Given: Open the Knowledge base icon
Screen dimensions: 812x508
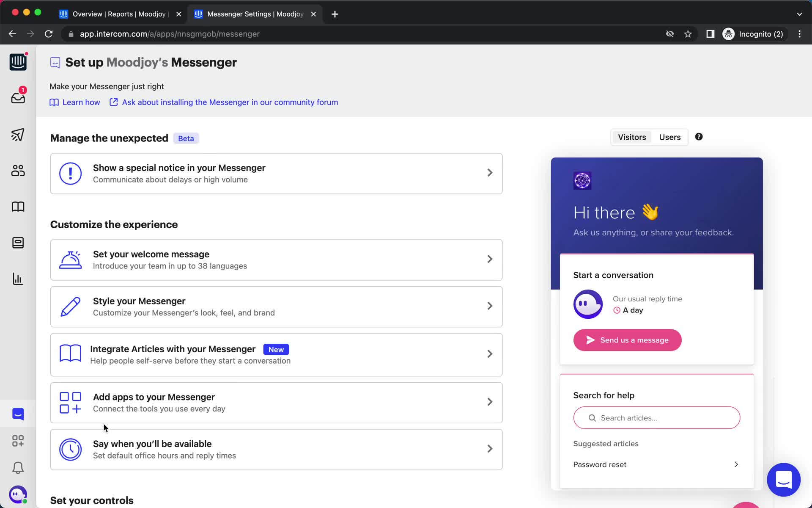Looking at the screenshot, I should (18, 207).
